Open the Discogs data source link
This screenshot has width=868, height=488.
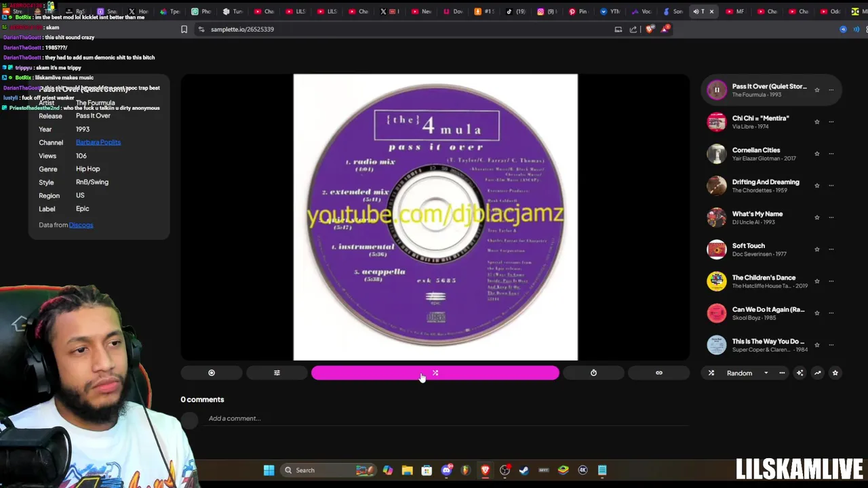(x=81, y=225)
